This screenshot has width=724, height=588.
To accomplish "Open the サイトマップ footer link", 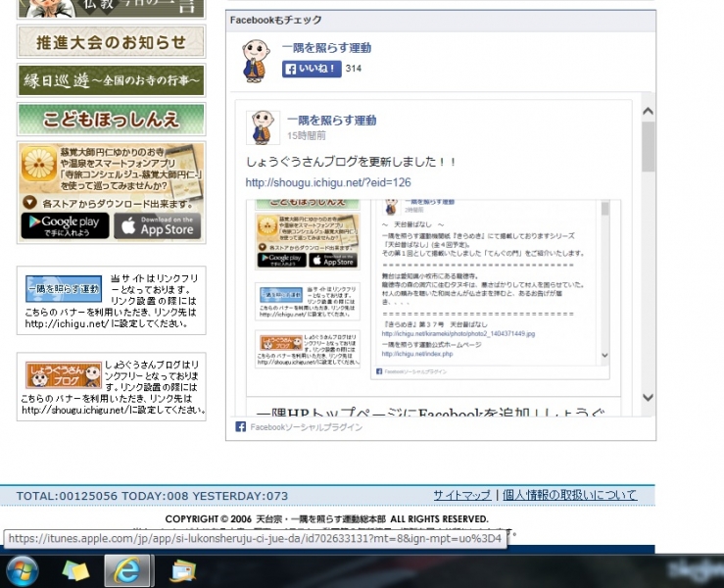I will [x=462, y=495].
